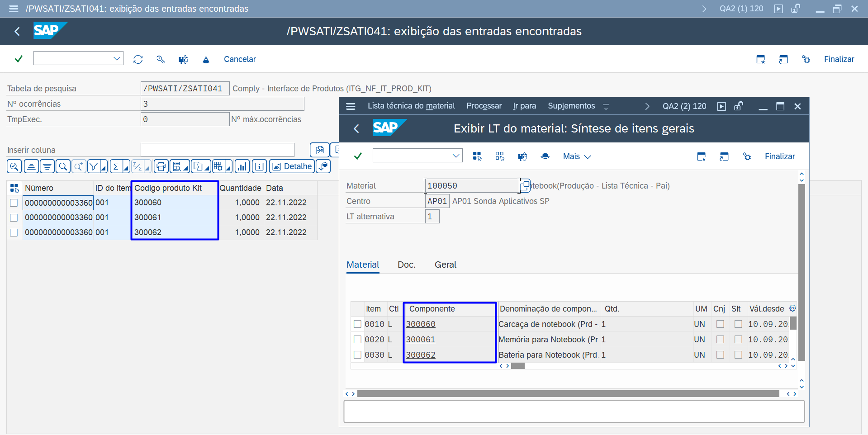This screenshot has width=868, height=435.
Task: Click the select all icon in LT window
Action: coord(477,156)
